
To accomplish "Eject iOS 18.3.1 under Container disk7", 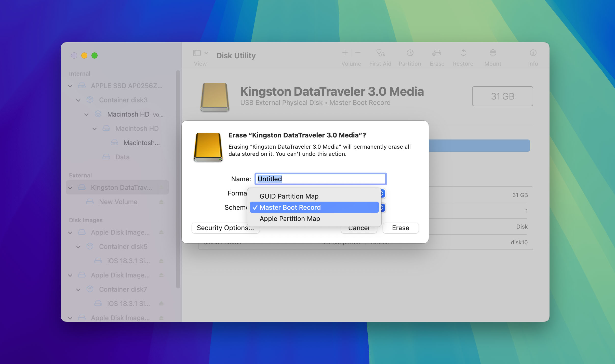I will [161, 303].
